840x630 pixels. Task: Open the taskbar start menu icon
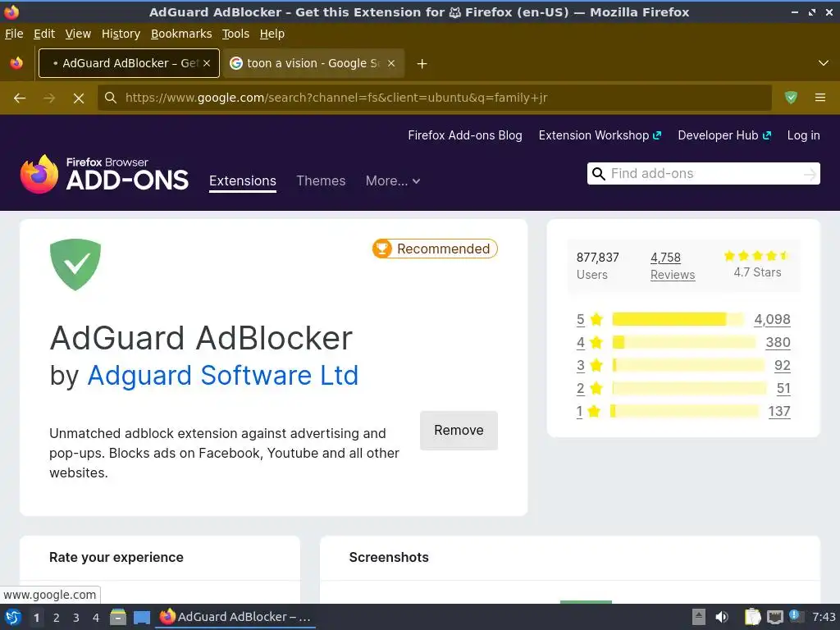pyautogui.click(x=13, y=617)
